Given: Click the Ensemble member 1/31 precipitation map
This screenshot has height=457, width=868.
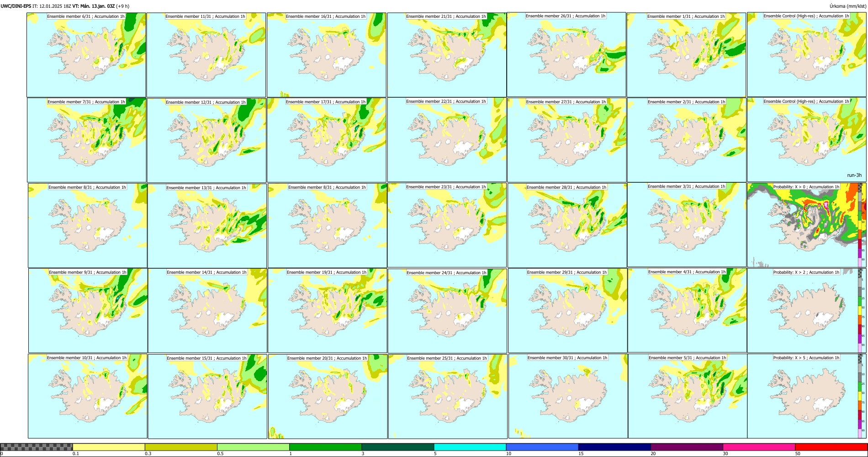Looking at the screenshot, I should pyautogui.click(x=686, y=55).
